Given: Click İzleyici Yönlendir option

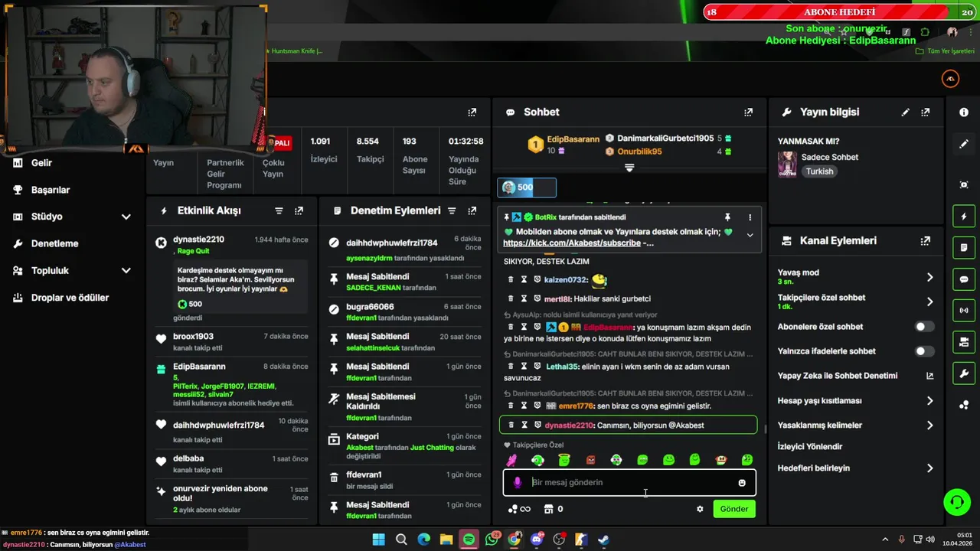Looking at the screenshot, I should point(810,447).
